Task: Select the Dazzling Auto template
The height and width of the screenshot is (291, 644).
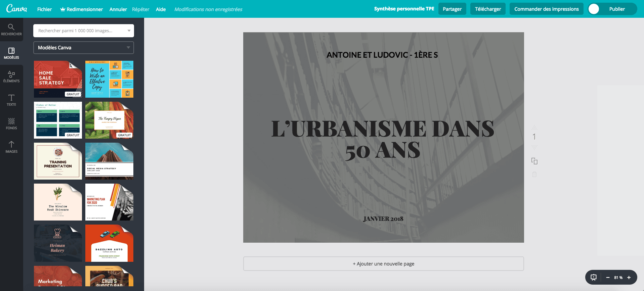Action: tap(109, 243)
